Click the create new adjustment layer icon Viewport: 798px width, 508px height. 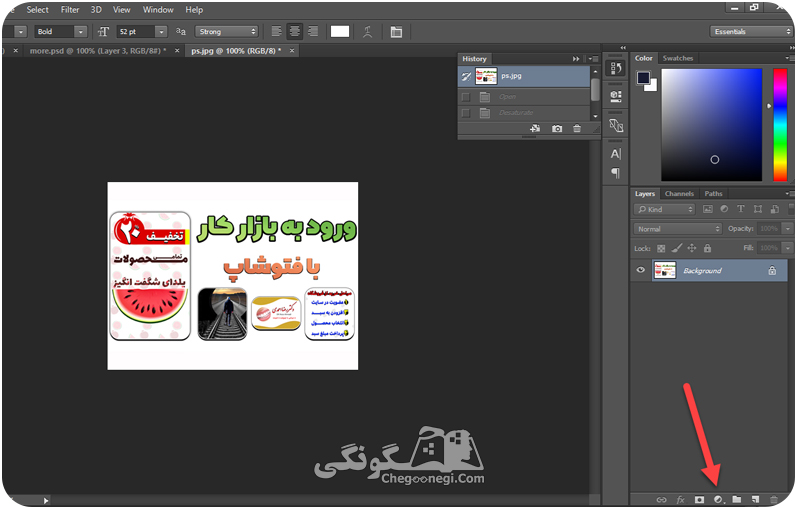pyautogui.click(x=718, y=499)
